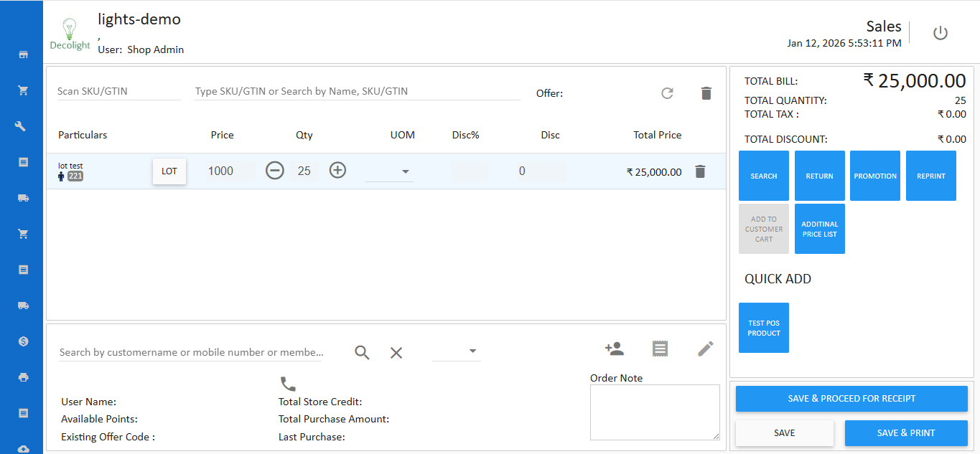
Task: Click the customer search magnifier icon
Action: click(362, 352)
